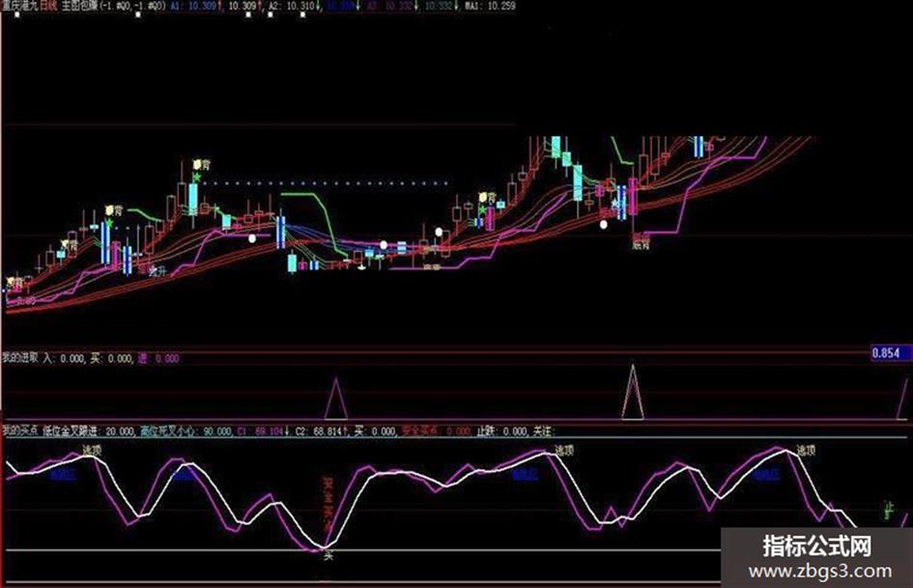Click the magenta 进: 0.000 value
Screen dimensions: 913x588
(158, 358)
